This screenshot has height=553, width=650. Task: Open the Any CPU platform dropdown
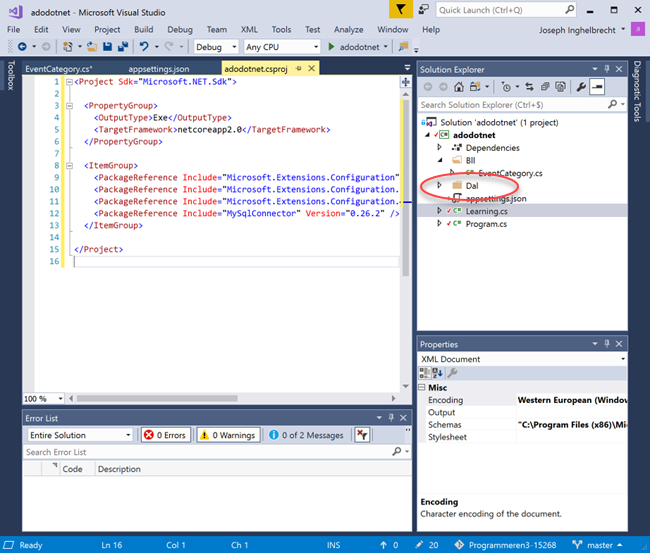tap(282, 47)
